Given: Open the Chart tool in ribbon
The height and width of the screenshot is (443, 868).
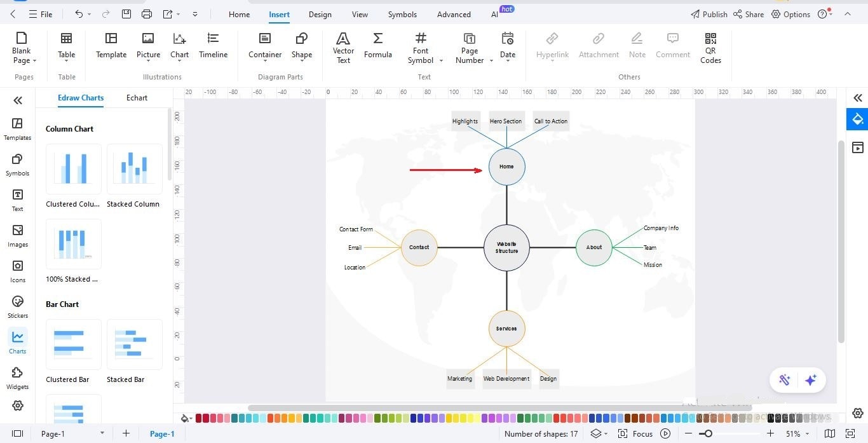Looking at the screenshot, I should pos(179,48).
